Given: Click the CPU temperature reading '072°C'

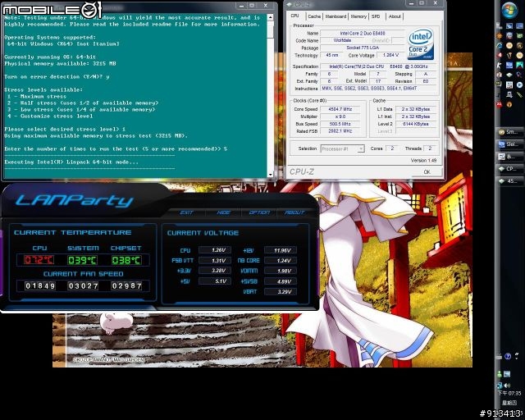Looking at the screenshot, I should pyautogui.click(x=39, y=260).
